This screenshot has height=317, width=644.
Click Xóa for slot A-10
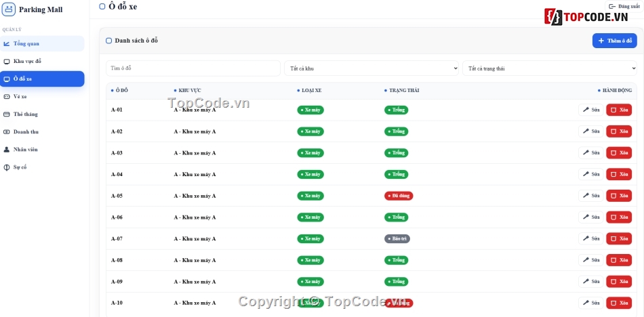pos(619,303)
